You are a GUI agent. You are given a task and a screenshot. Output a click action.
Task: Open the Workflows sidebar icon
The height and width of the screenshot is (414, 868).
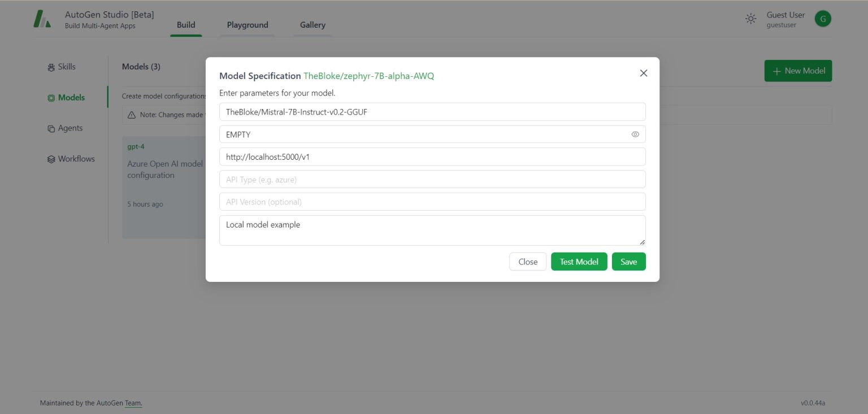click(x=51, y=159)
